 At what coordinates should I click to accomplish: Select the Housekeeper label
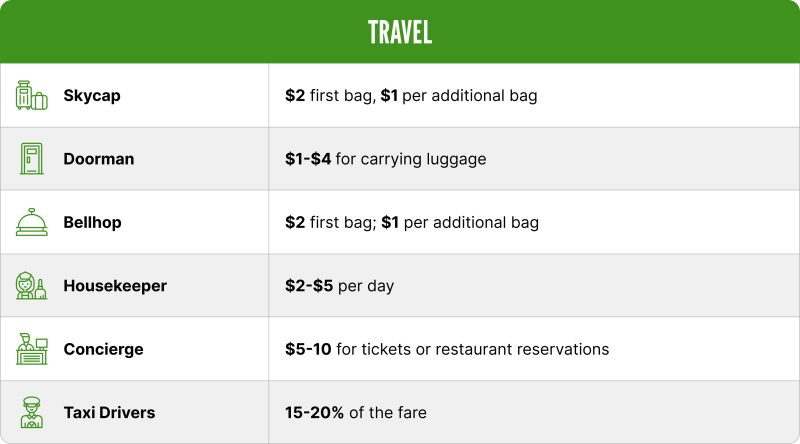pyautogui.click(x=115, y=286)
